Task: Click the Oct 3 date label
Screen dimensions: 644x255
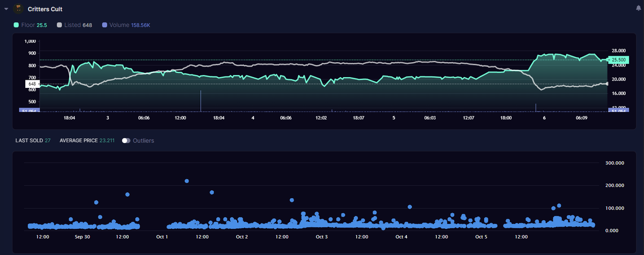Action: coord(322,236)
